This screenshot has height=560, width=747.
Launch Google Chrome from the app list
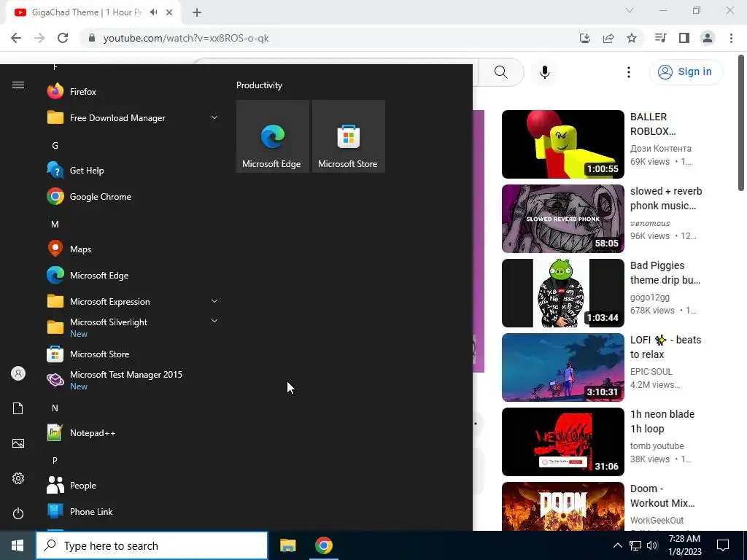133,196
